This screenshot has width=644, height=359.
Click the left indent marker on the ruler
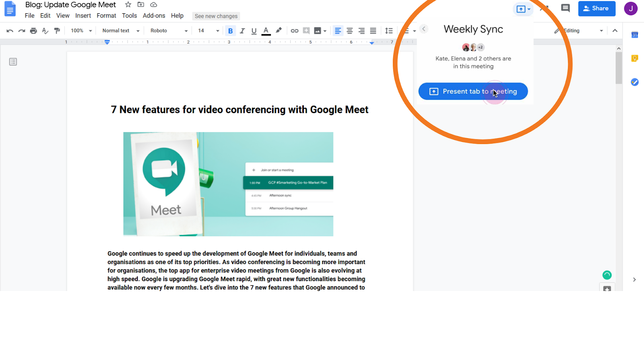click(107, 42)
